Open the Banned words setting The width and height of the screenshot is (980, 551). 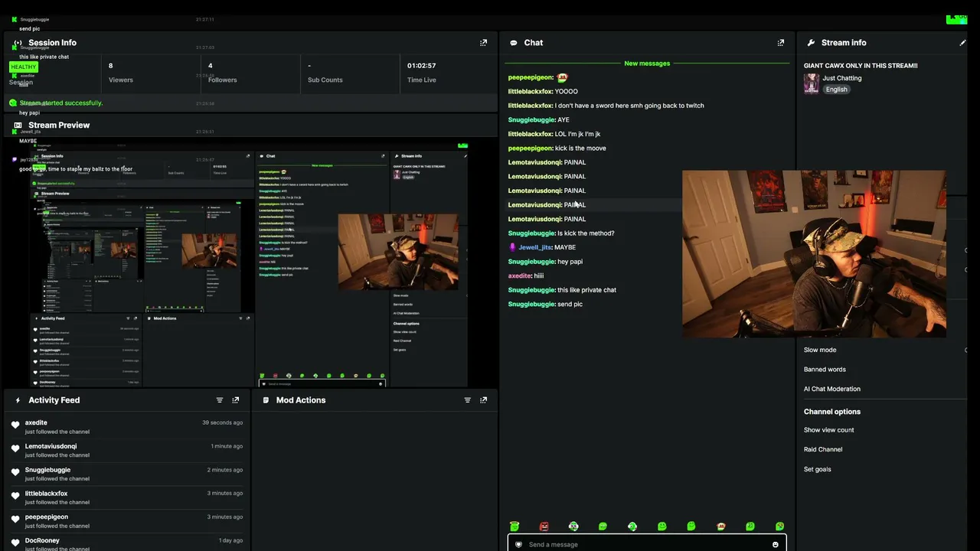tap(825, 370)
